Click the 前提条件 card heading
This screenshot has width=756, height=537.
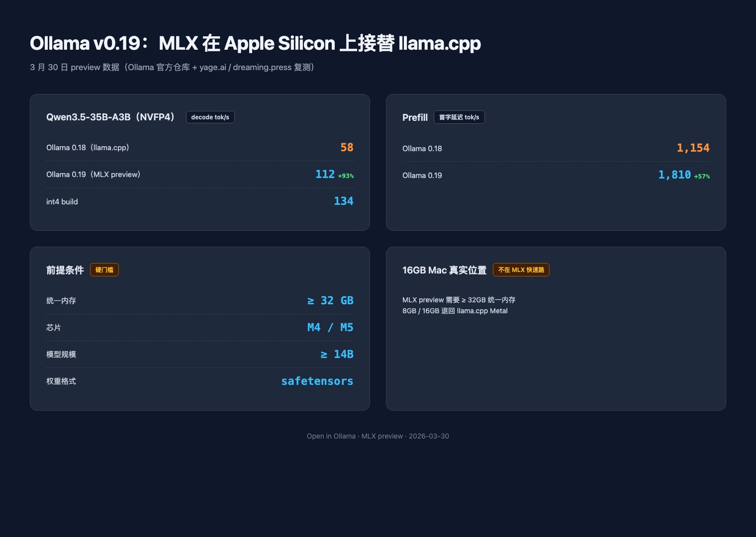click(65, 270)
